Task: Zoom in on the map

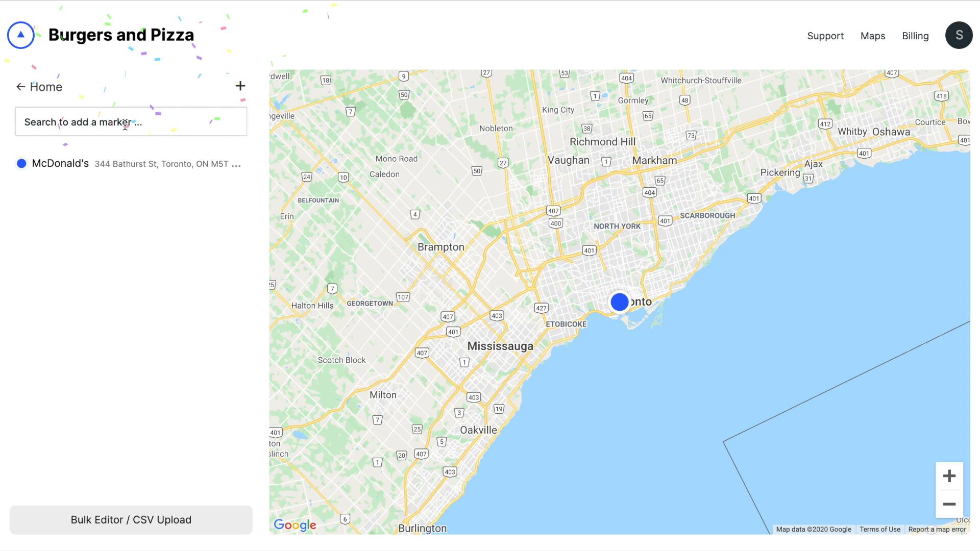Action: [x=949, y=476]
